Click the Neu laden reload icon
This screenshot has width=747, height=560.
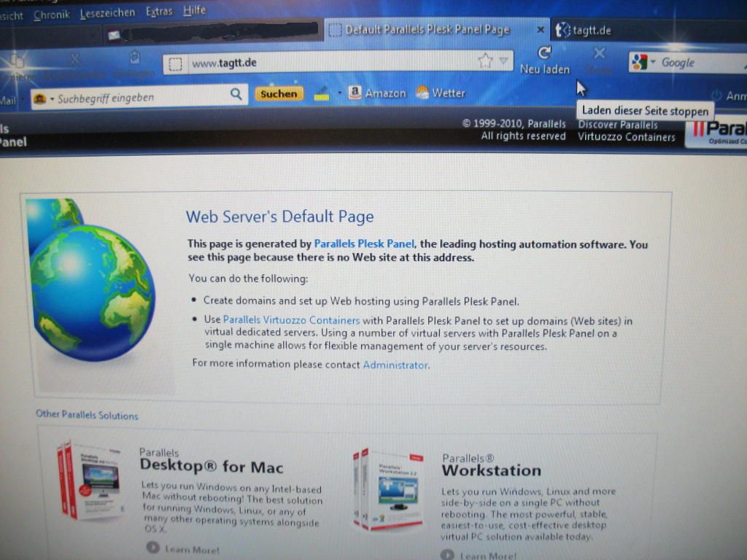(x=544, y=52)
